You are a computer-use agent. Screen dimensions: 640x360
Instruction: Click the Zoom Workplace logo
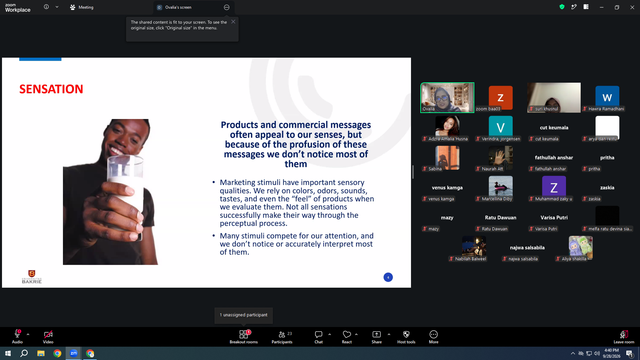(18, 8)
